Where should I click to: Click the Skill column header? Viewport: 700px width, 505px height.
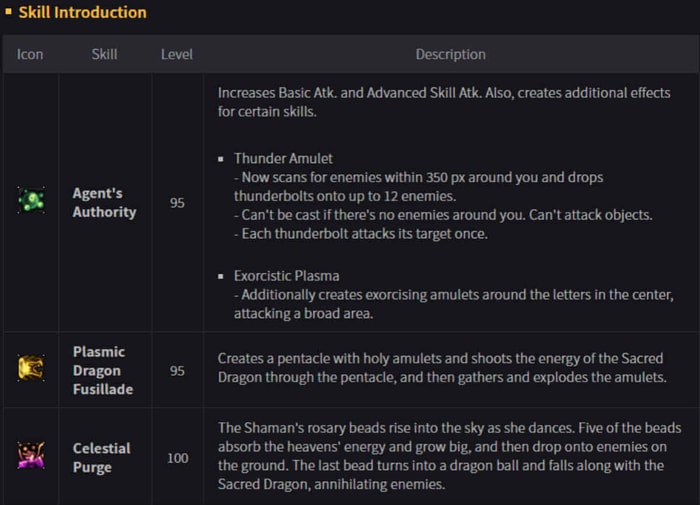[104, 54]
